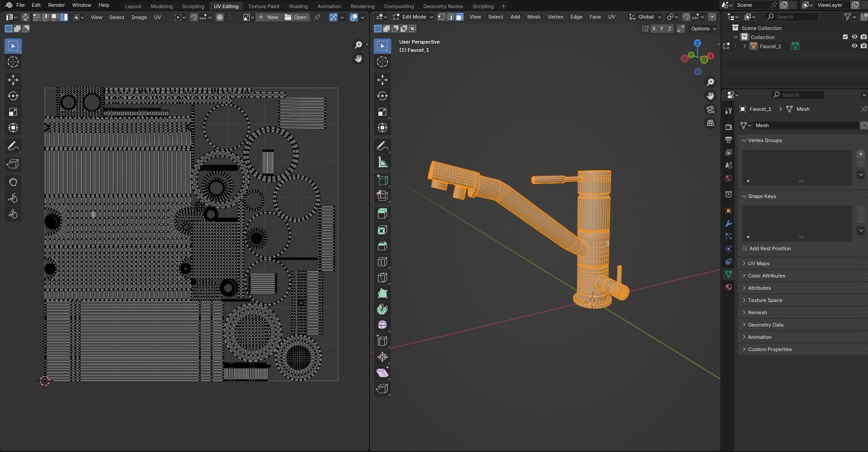868x452 pixels.
Task: Open the World properties tab
Action: [729, 178]
